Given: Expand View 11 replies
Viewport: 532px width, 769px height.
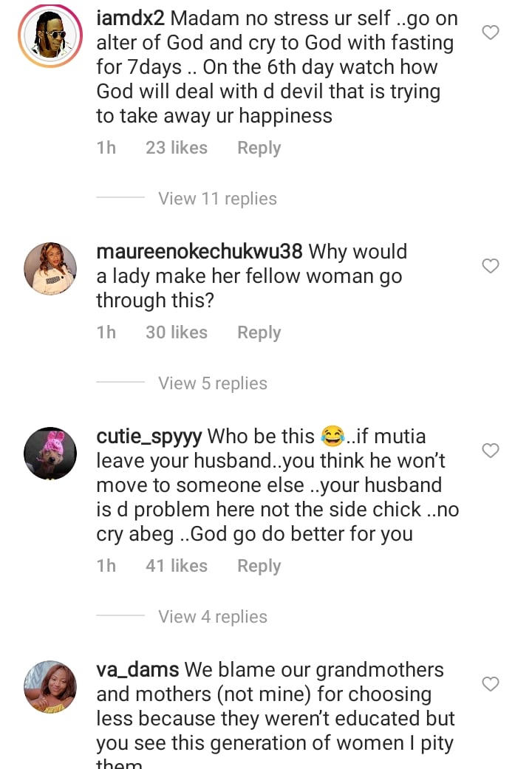Looking at the screenshot, I should pos(217,199).
